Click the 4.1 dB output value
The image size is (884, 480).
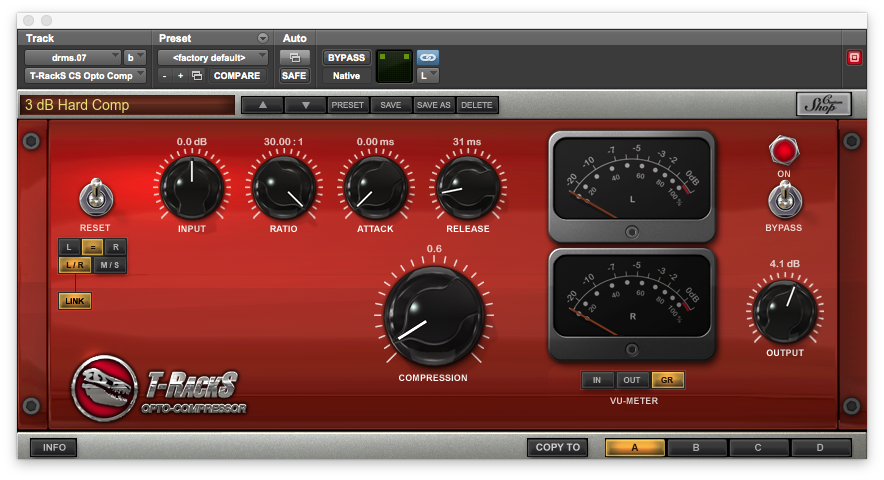[785, 263]
